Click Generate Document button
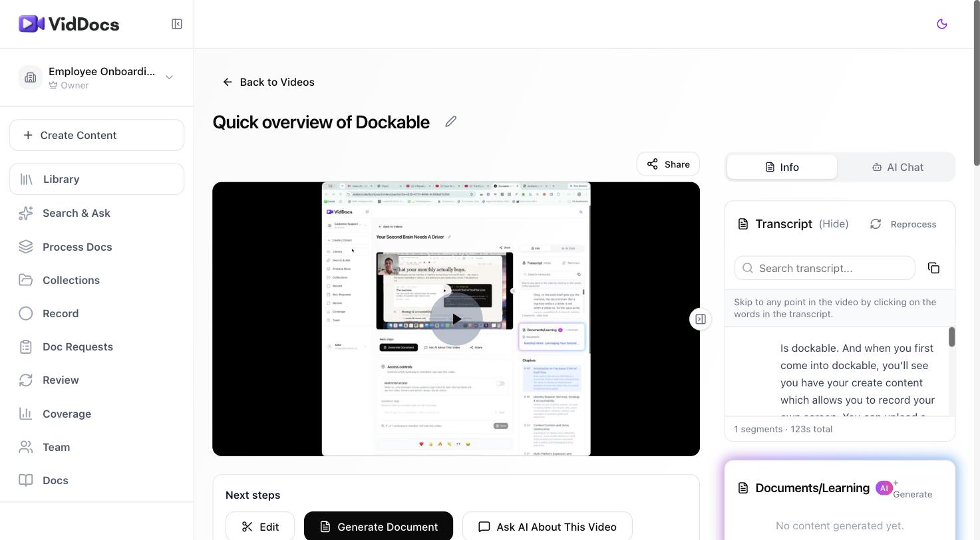The width and height of the screenshot is (980, 540). pos(379,527)
